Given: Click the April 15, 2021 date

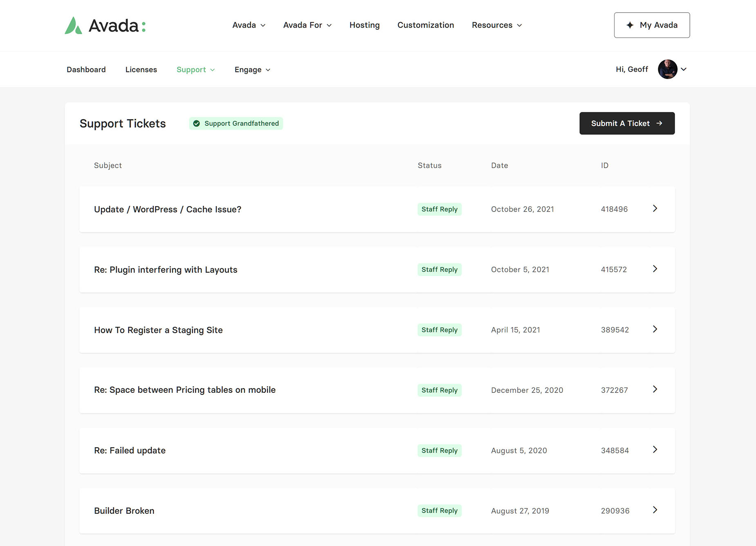Looking at the screenshot, I should click(515, 330).
